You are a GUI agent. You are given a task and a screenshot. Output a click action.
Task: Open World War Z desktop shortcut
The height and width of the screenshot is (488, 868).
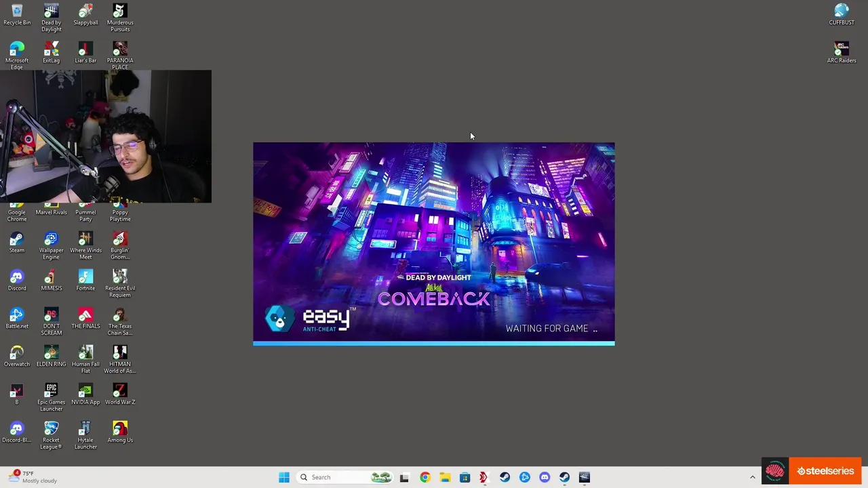pyautogui.click(x=120, y=394)
